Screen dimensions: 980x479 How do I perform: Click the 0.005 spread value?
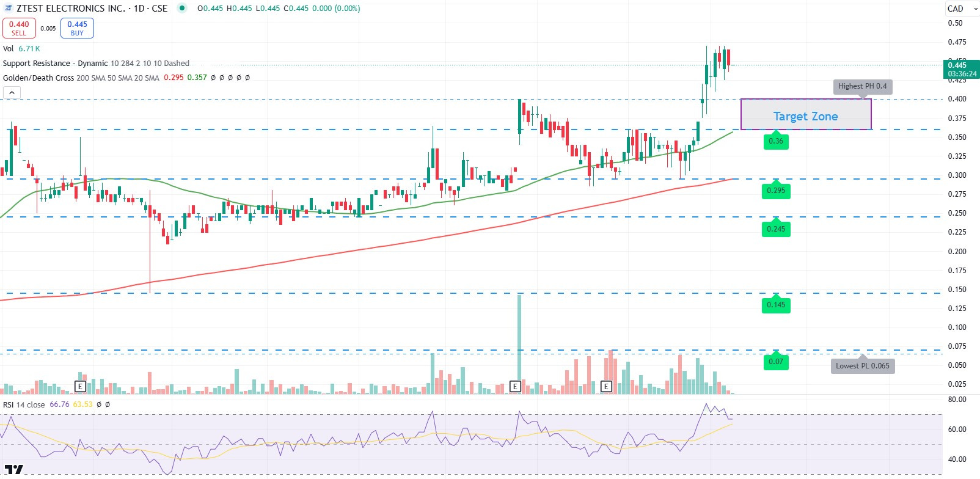[48, 28]
